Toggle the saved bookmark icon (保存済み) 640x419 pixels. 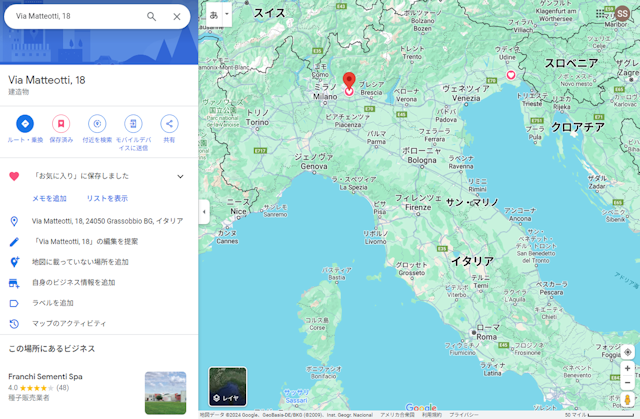61,124
